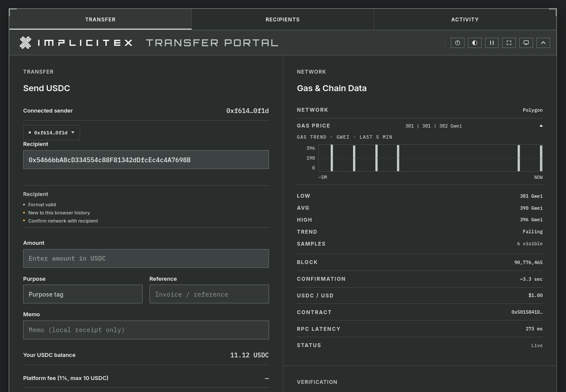Open the Purpose tag dropdown

(x=83, y=294)
